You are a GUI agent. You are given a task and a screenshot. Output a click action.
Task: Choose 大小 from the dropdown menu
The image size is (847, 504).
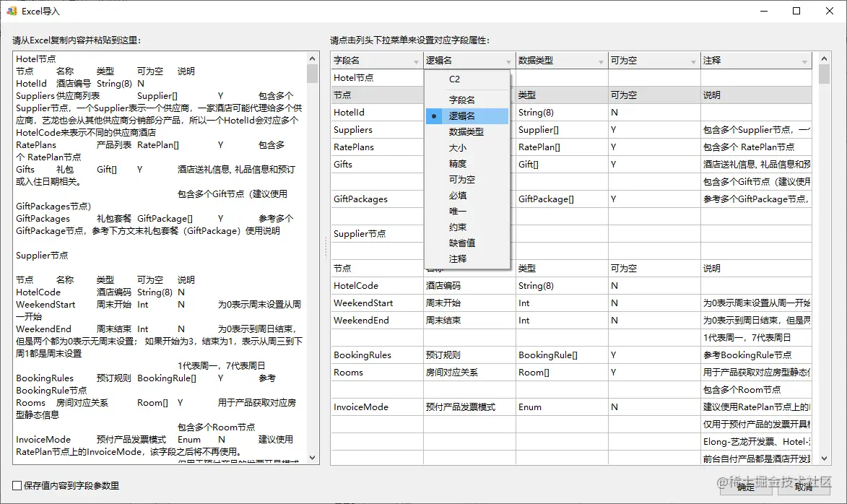click(467, 147)
